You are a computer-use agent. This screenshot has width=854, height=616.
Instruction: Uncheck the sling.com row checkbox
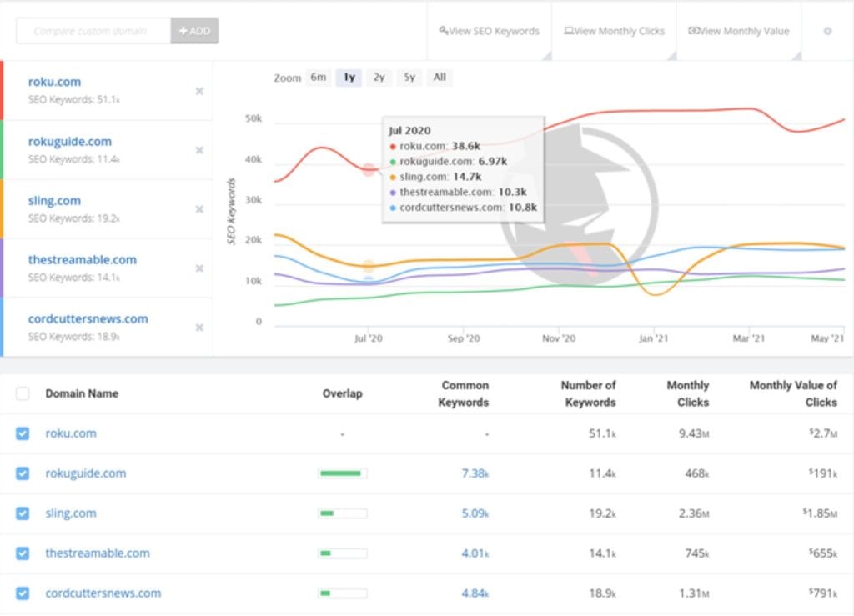tap(23, 513)
